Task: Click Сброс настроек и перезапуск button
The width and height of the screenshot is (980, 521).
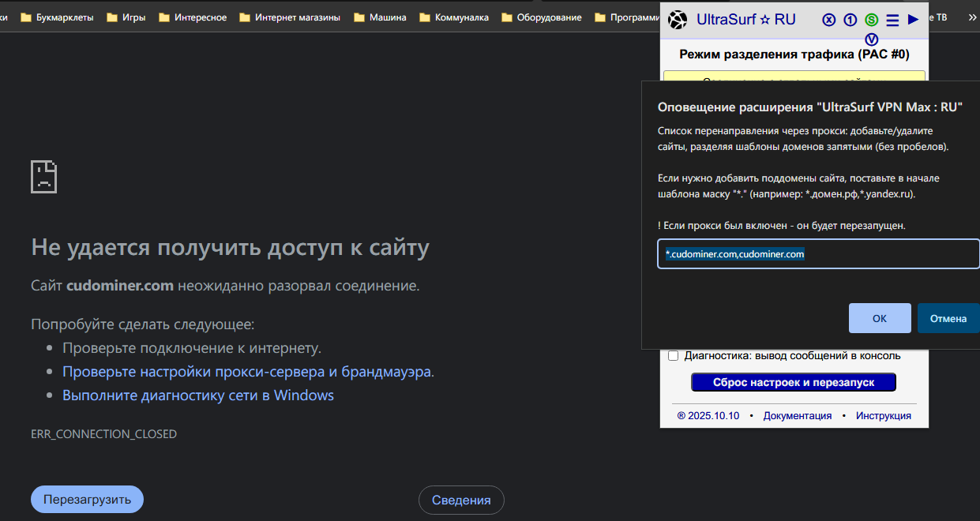Action: [x=794, y=383]
